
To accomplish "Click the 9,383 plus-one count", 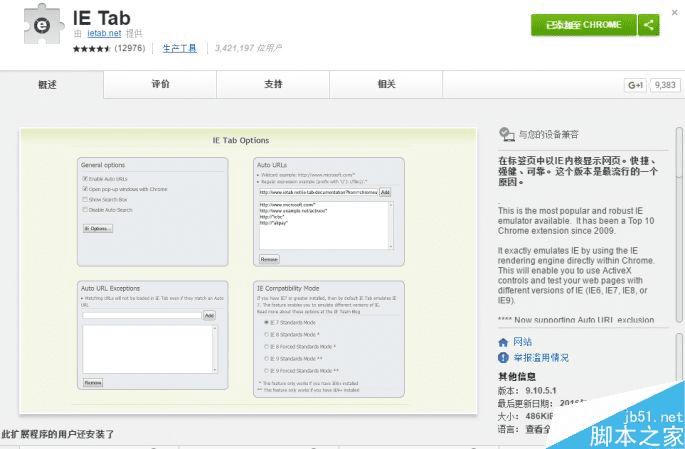I will [665, 85].
